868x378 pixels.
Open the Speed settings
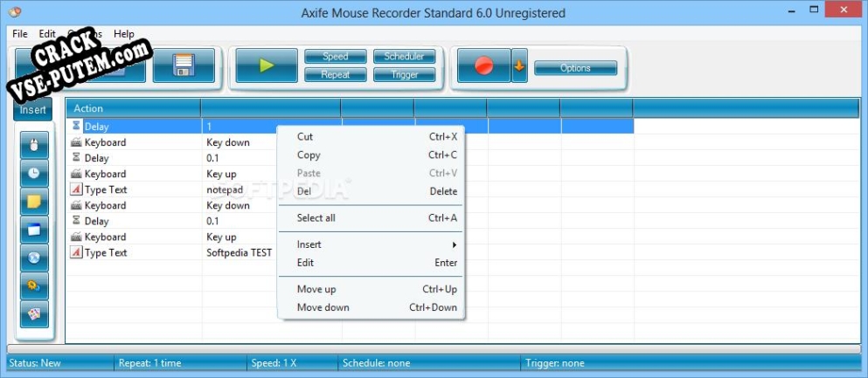[336, 57]
